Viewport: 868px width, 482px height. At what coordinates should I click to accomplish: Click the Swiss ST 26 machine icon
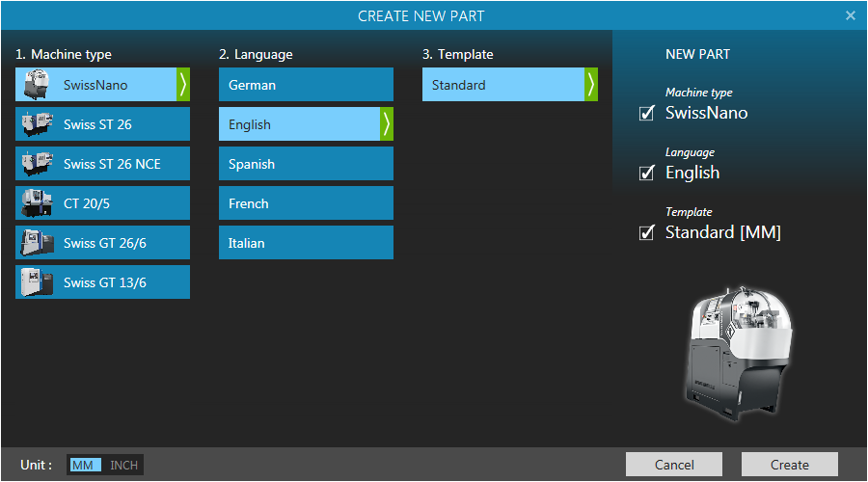click(37, 124)
